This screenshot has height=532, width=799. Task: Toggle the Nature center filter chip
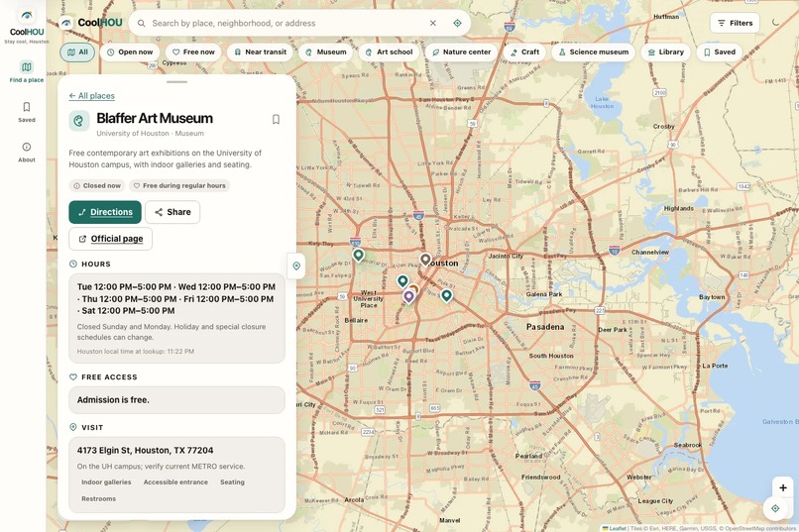point(461,52)
